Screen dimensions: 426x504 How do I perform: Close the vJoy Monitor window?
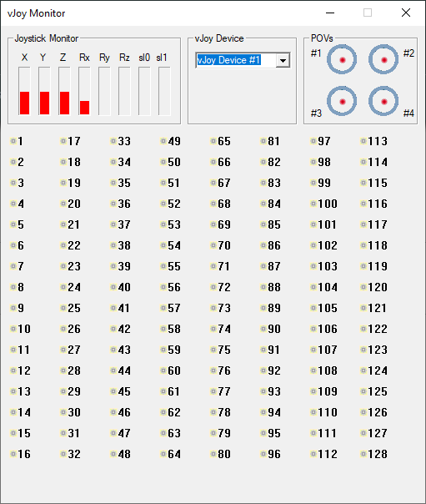click(406, 13)
